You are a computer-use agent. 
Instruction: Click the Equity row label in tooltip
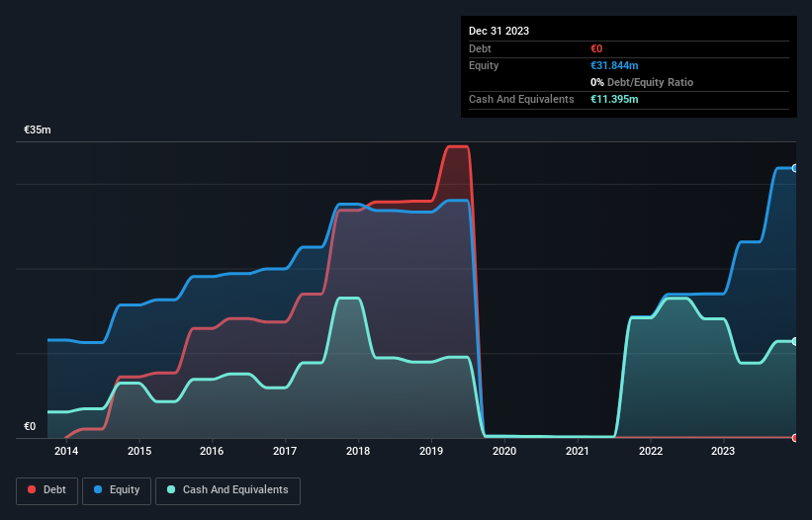click(484, 65)
